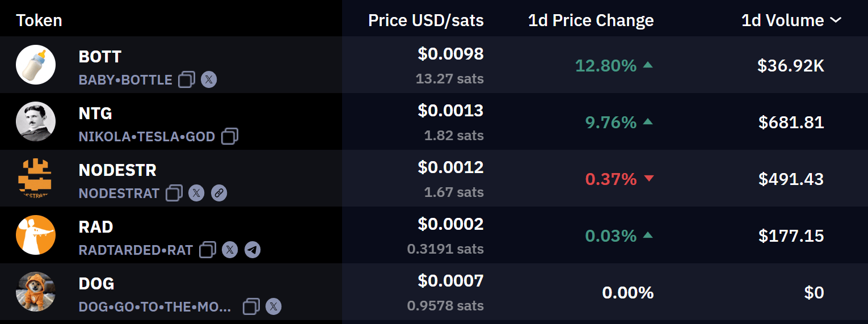Sort by the Price USD/sats header
This screenshot has height=324, width=868.
coord(426,20)
